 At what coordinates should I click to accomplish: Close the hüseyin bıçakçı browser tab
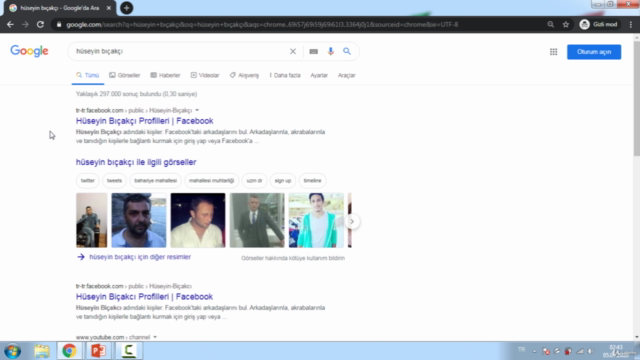click(109, 8)
